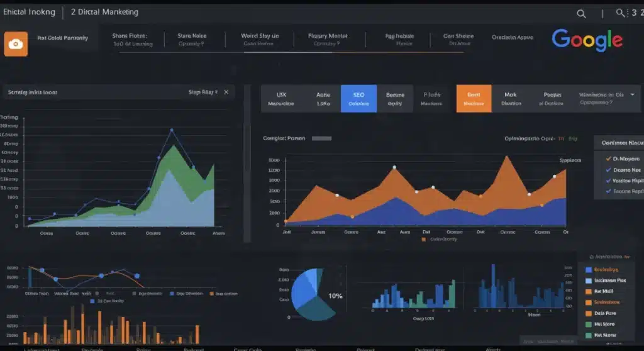This screenshot has height=351, width=644.
Task: Click the small orange legend marker below the orange chart
Action: [424, 239]
